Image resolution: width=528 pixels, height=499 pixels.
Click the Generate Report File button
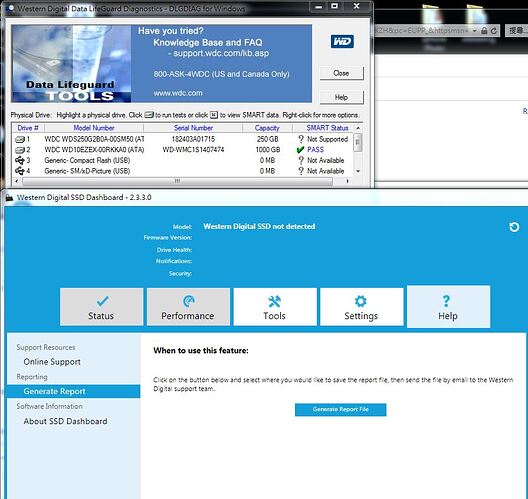pos(340,409)
